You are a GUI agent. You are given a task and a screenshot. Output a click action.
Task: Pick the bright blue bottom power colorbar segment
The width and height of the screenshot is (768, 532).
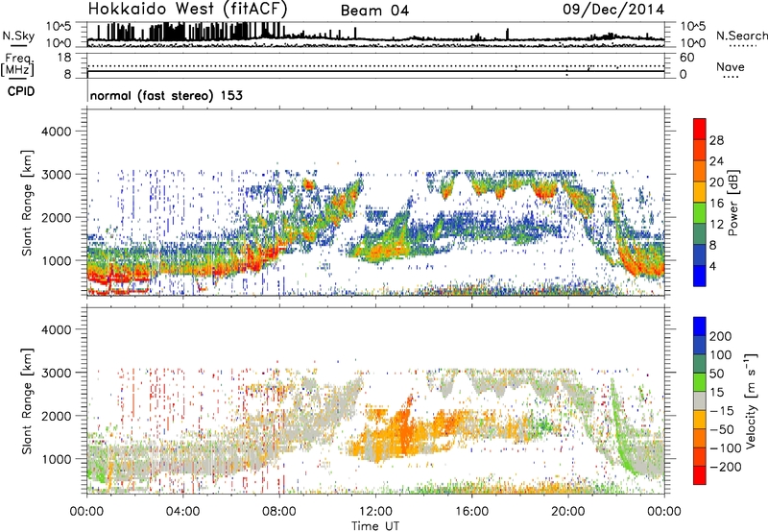click(x=700, y=276)
